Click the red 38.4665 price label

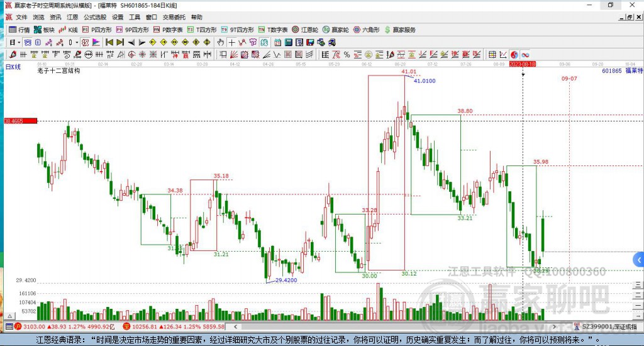(21, 121)
